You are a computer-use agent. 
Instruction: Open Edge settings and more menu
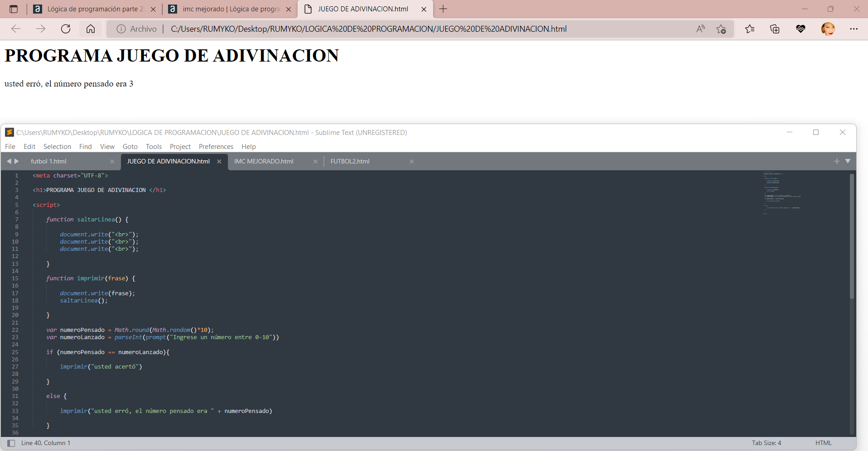coord(854,29)
